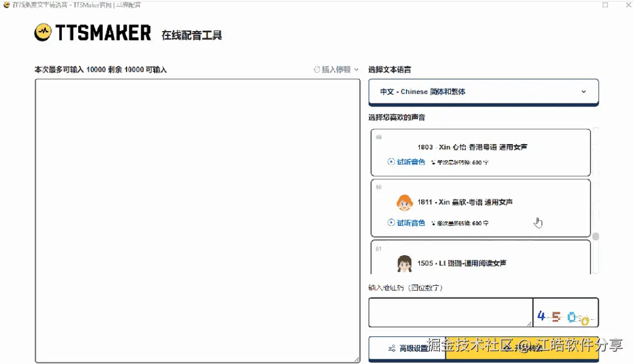Click preview voice link for voice 1803
The image size is (634, 364).
(x=411, y=162)
